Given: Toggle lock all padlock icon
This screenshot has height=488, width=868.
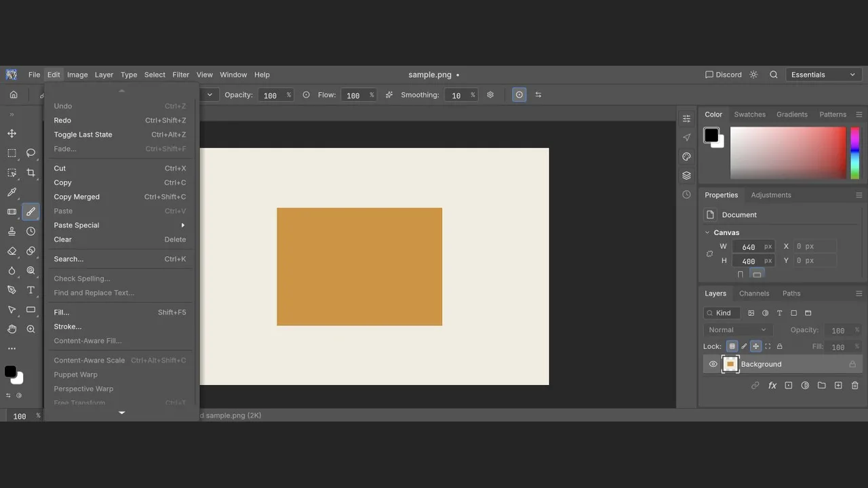Looking at the screenshot, I should pos(779,346).
